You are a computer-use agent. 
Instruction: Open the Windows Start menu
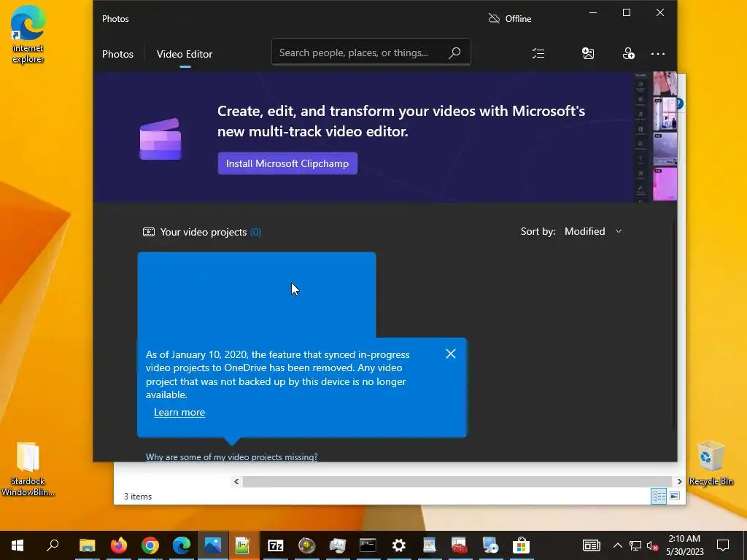pos(18,545)
